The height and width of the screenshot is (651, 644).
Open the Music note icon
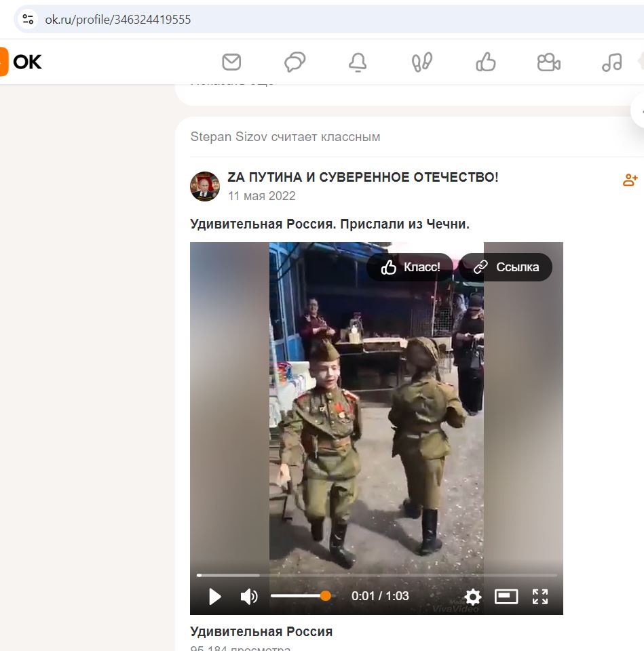(612, 62)
